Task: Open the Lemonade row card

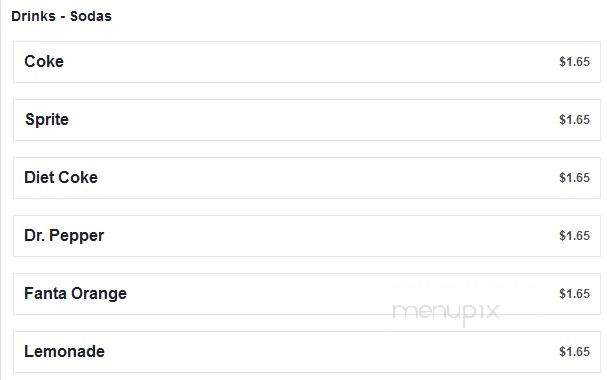Action: (307, 352)
